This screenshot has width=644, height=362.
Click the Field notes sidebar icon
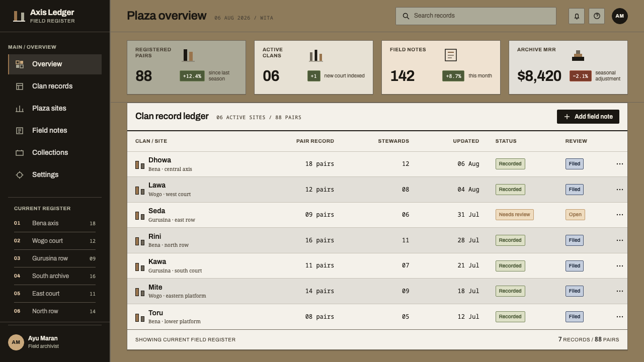coord(20,131)
